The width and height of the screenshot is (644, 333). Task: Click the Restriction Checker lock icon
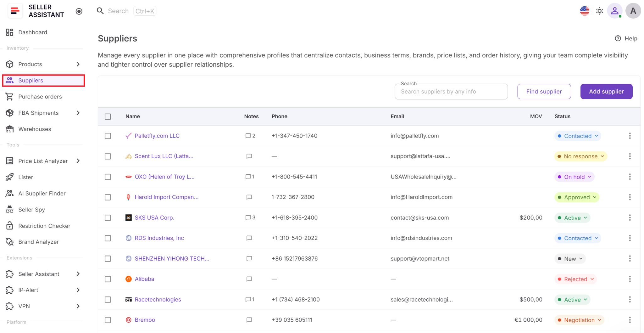pyautogui.click(x=10, y=226)
